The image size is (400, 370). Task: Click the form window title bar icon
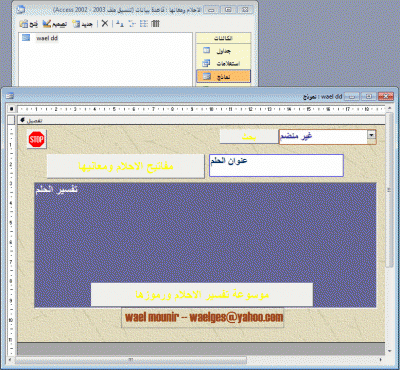point(10,96)
